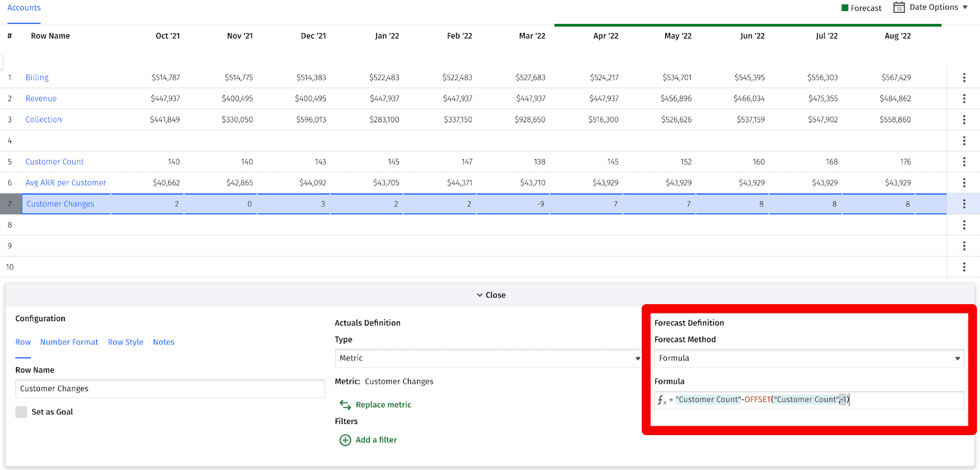This screenshot has height=470, width=980.
Task: Open the Actuals Type Metric dropdown
Action: [488, 358]
